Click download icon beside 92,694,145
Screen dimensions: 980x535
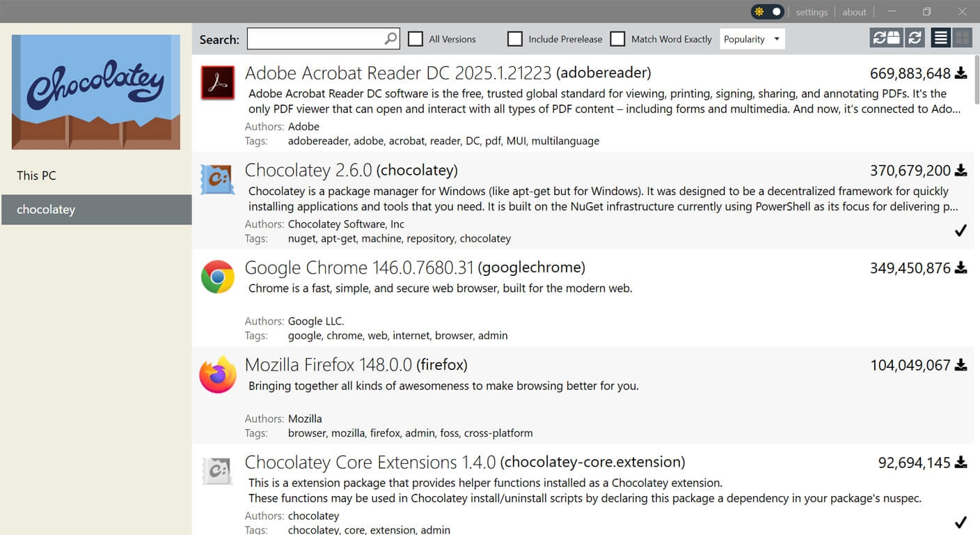961,463
